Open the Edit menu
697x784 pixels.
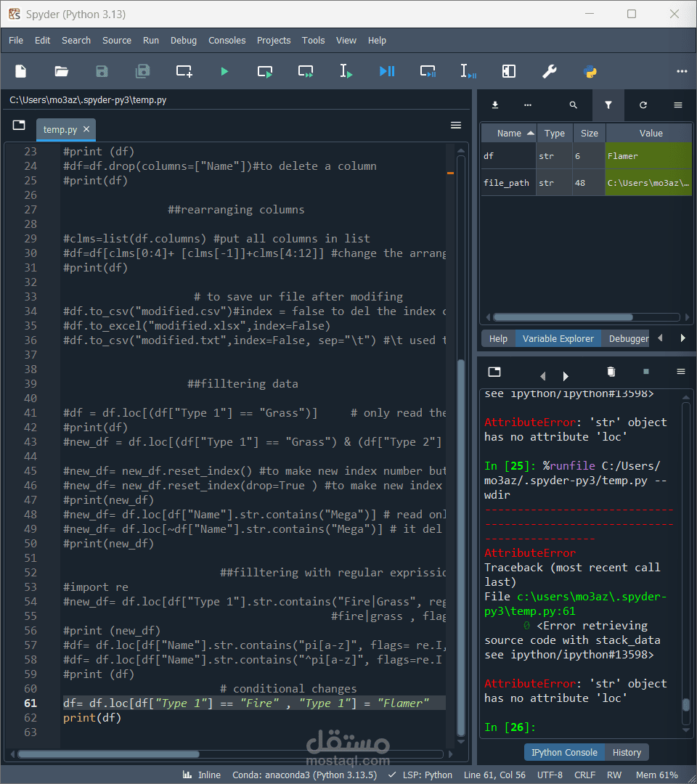(x=43, y=41)
